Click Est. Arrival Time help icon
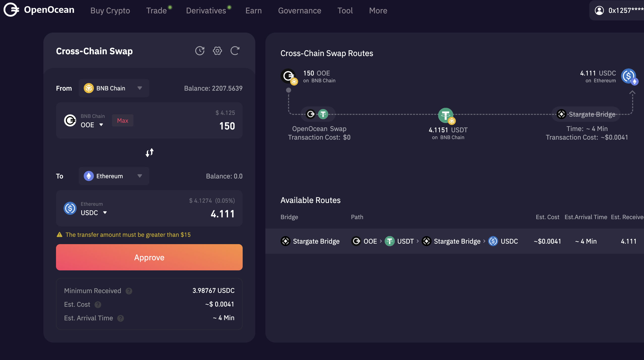The height and width of the screenshot is (360, 644). point(121,318)
